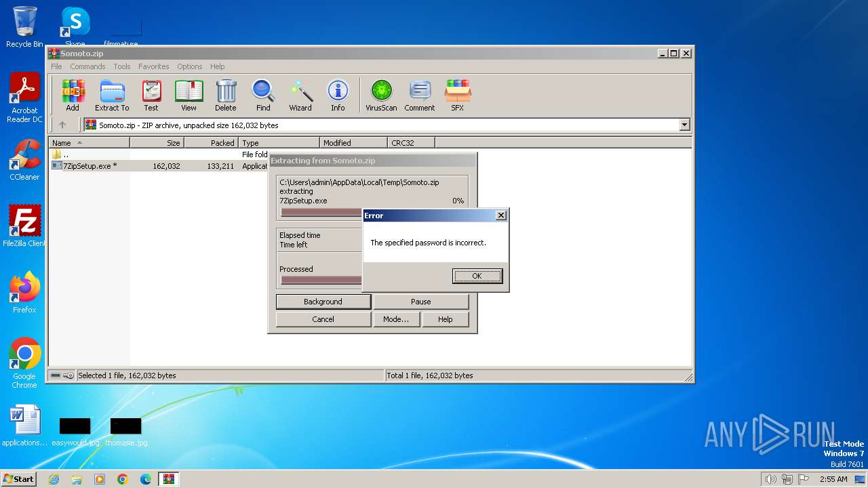
Task: Open the archive Comment tool
Action: pos(420,95)
